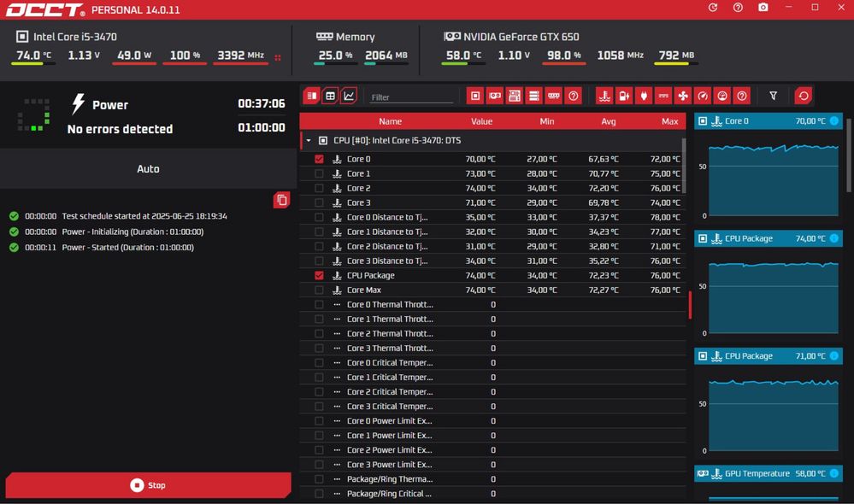The width and height of the screenshot is (854, 504).
Task: Sort the table by the Name column header
Action: [390, 121]
